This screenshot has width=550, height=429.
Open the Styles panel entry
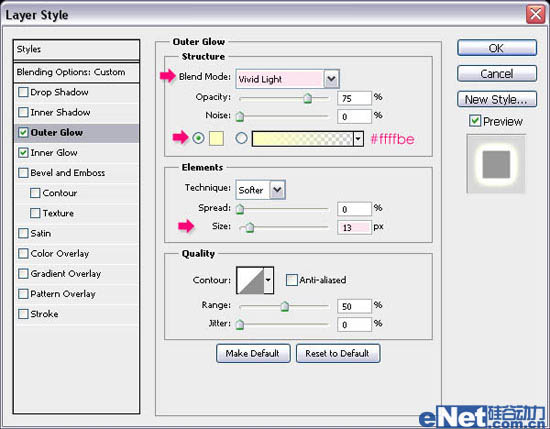(x=76, y=49)
